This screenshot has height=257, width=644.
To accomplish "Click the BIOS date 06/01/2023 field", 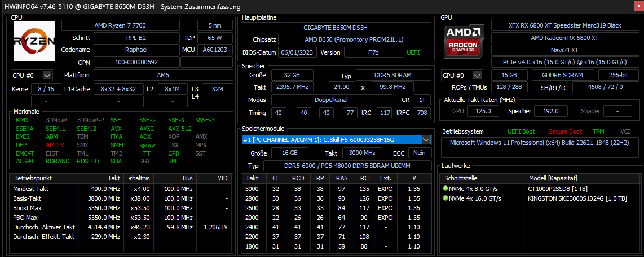I will 298,53.
